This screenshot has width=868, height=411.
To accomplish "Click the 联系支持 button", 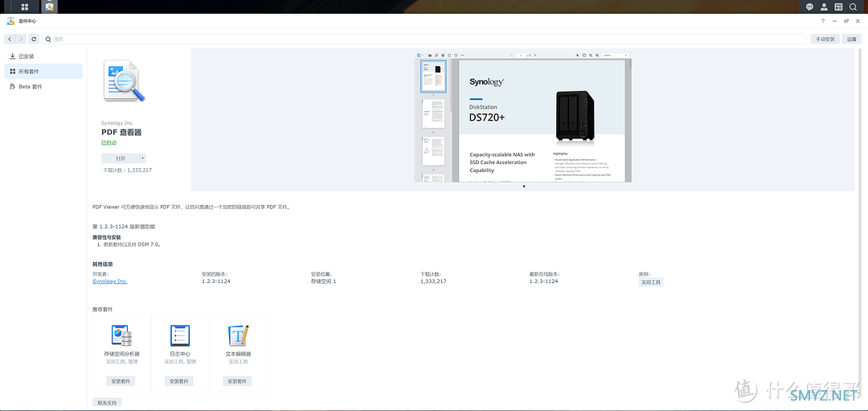I will coord(107,403).
